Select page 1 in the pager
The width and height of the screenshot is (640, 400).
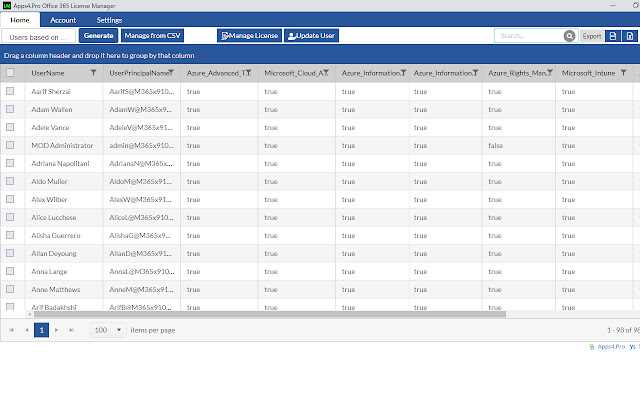pos(42,330)
